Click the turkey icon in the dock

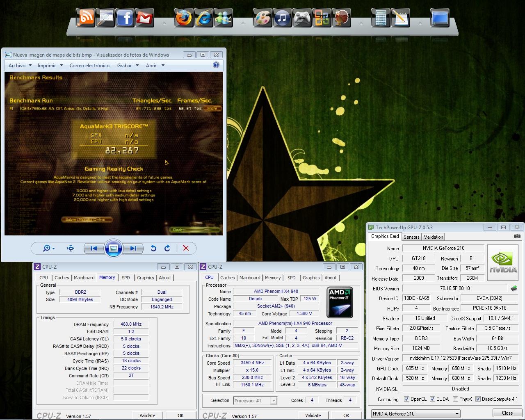coord(341,18)
